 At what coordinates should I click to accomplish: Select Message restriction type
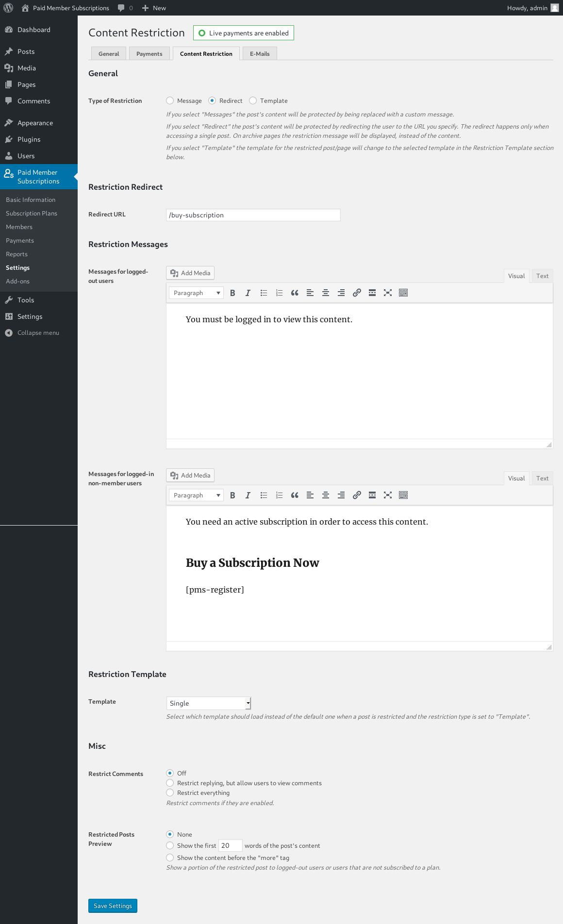(170, 100)
